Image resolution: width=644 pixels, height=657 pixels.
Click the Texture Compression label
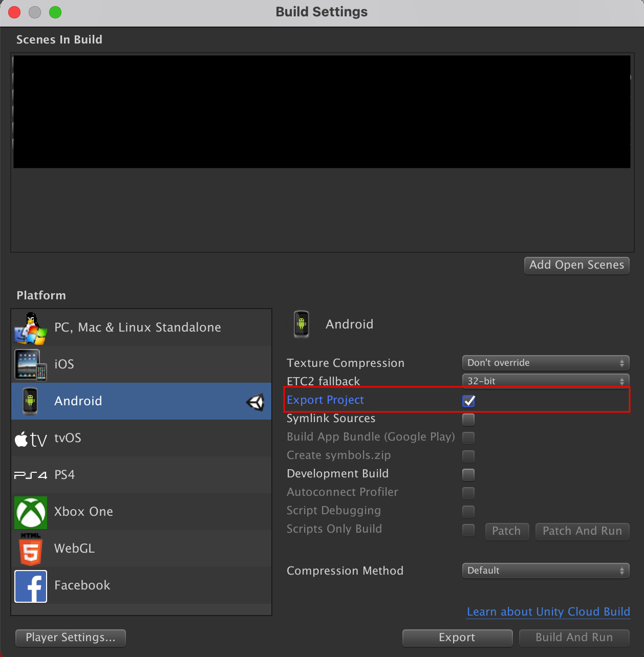(346, 363)
